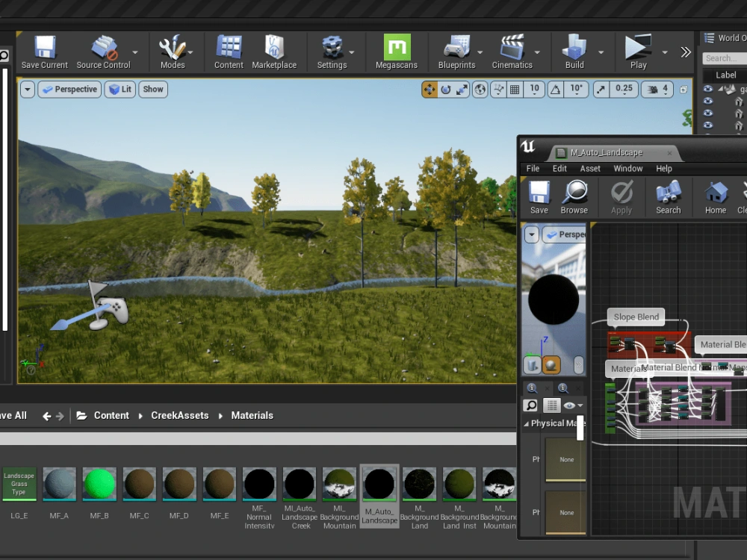
Task: Open Search in the material editor toolbar
Action: click(667, 196)
